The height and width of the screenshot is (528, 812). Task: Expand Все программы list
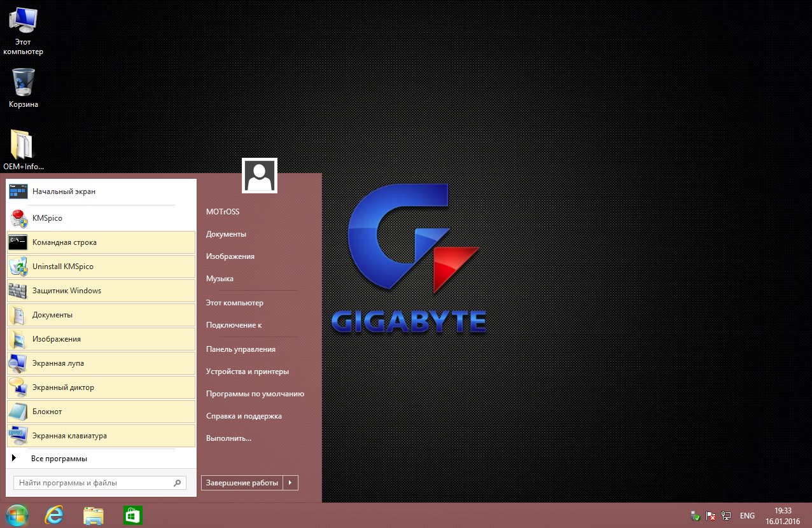pyautogui.click(x=59, y=459)
